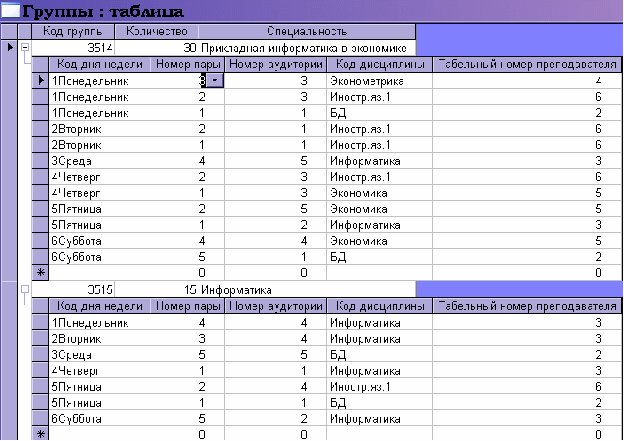Click the new-record asterisk selector under group 3515
Viewport: 624px width, 441px height.
point(40,434)
